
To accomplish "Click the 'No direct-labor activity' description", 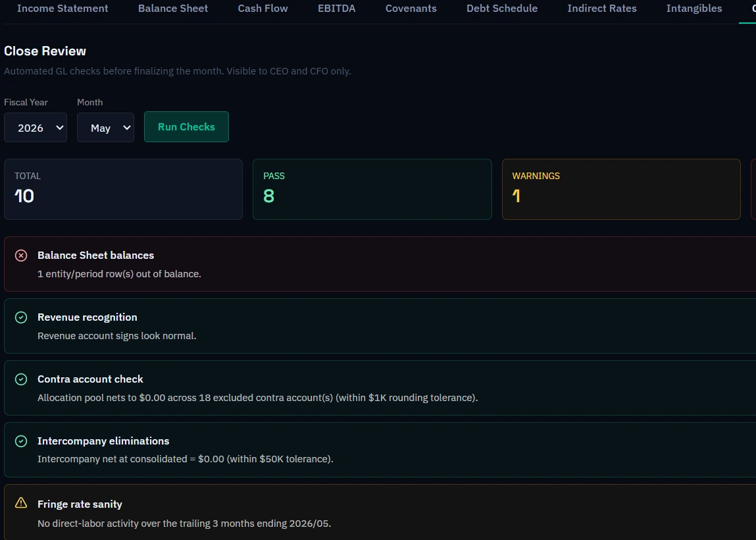I will (x=184, y=524).
